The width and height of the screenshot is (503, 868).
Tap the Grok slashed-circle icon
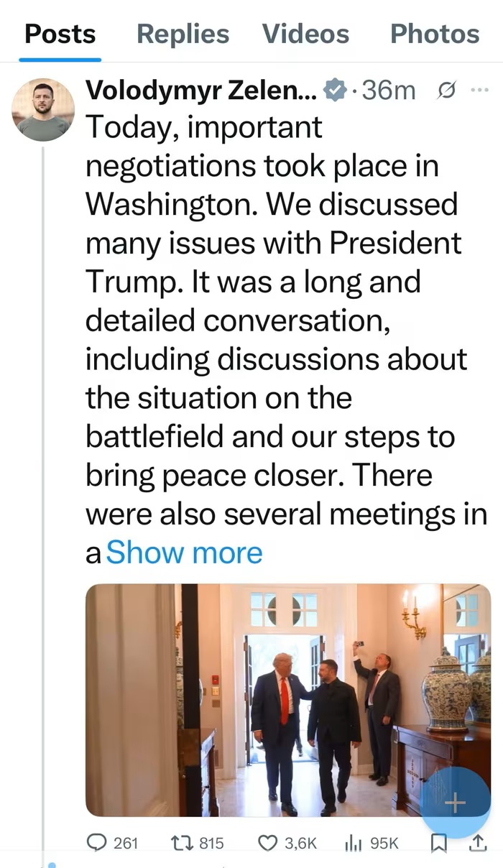tap(446, 91)
